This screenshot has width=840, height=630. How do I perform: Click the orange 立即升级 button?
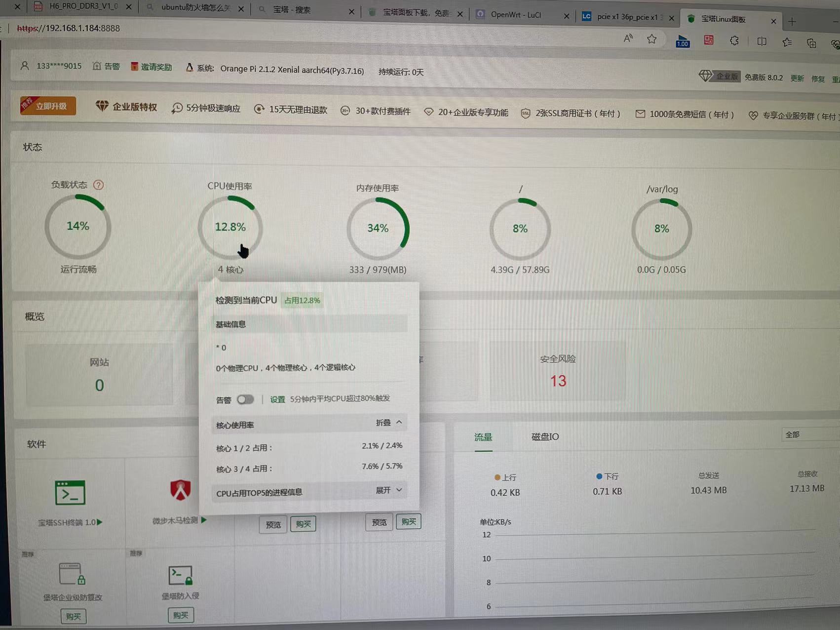click(48, 106)
